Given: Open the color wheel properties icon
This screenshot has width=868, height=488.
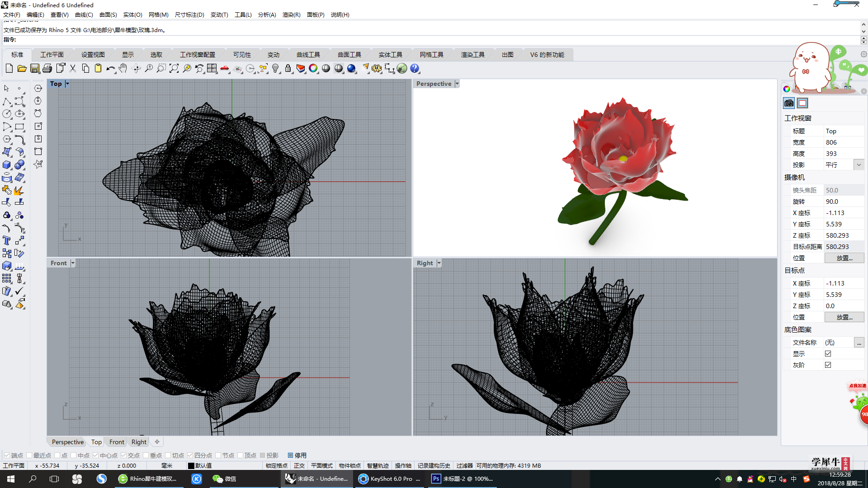Looking at the screenshot, I should [313, 68].
